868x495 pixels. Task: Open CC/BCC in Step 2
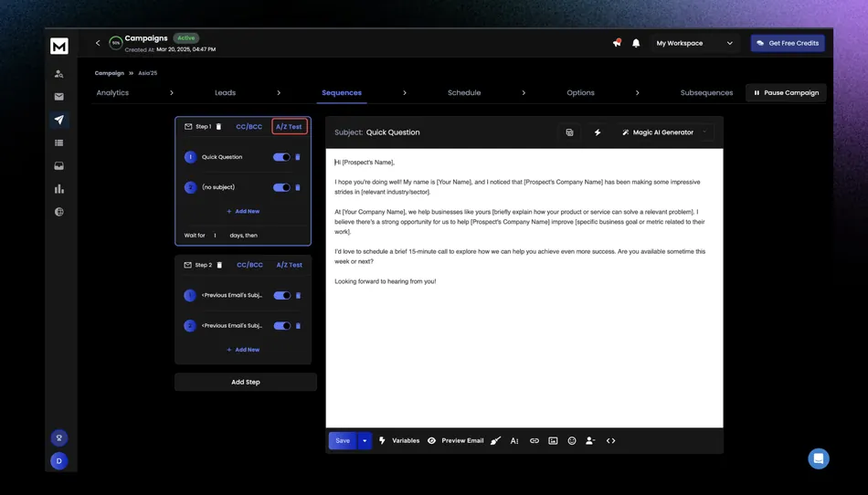click(x=249, y=265)
